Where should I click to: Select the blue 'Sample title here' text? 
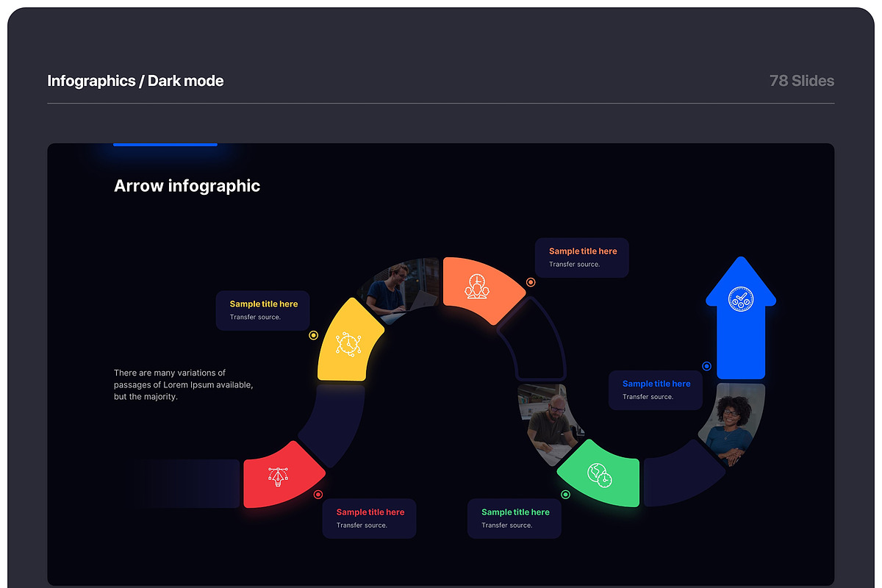point(656,384)
